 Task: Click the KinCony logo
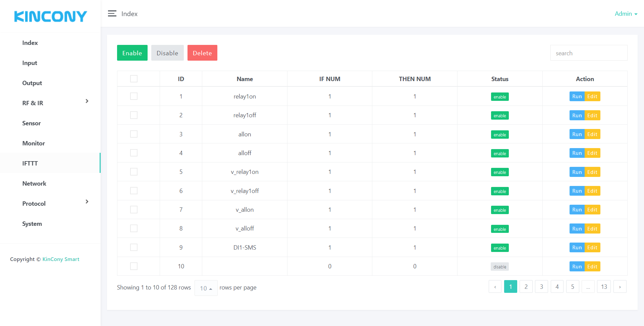pyautogui.click(x=50, y=16)
